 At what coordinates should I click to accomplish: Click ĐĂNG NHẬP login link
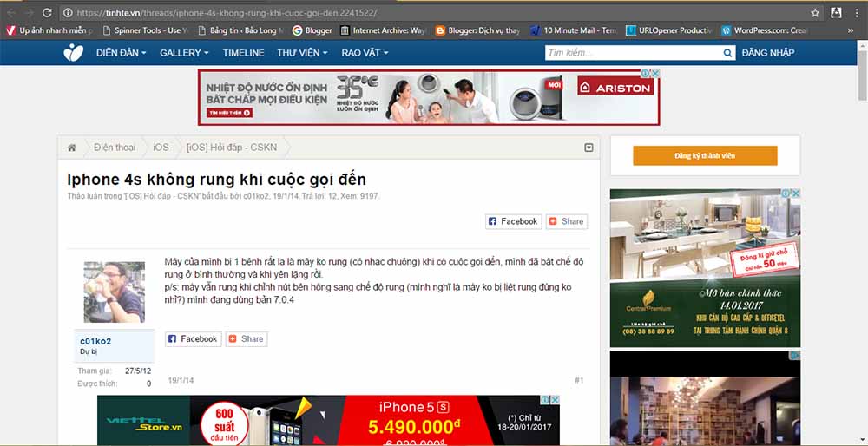click(768, 53)
